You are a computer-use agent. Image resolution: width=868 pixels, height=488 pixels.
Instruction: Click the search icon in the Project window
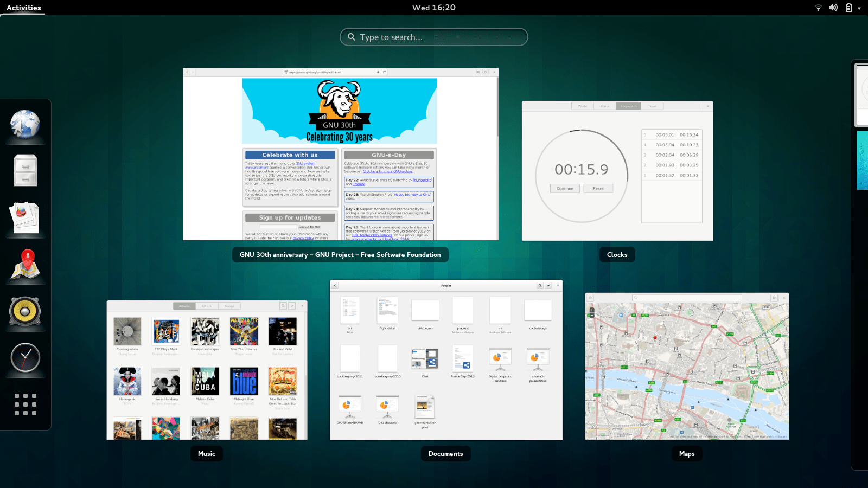tap(540, 286)
